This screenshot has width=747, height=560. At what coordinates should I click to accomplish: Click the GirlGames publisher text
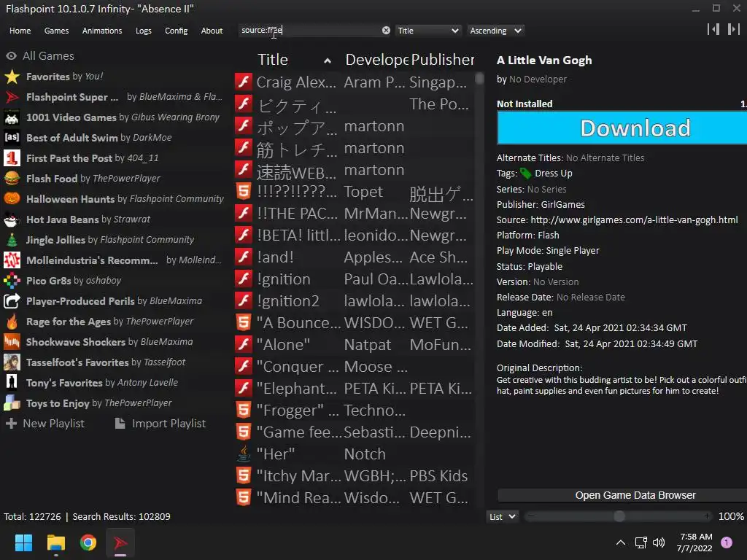[562, 205]
